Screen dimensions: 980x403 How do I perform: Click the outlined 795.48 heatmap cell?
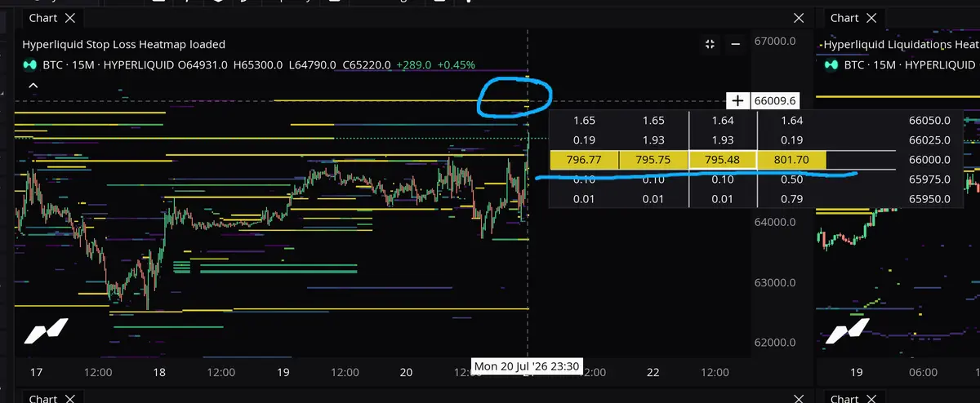[x=723, y=160]
